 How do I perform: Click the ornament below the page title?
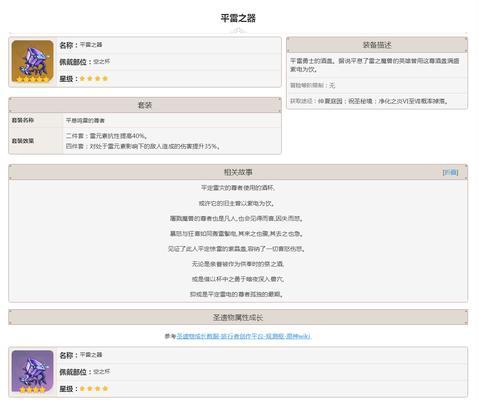[238, 31]
